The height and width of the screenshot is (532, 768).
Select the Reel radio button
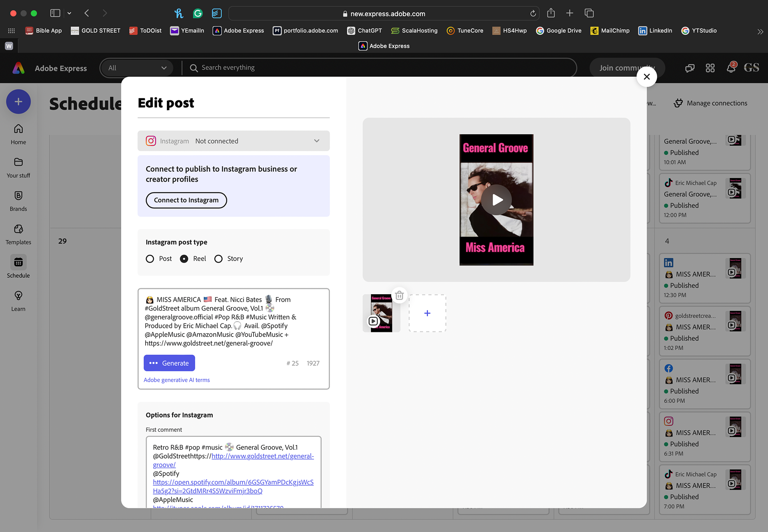click(184, 259)
